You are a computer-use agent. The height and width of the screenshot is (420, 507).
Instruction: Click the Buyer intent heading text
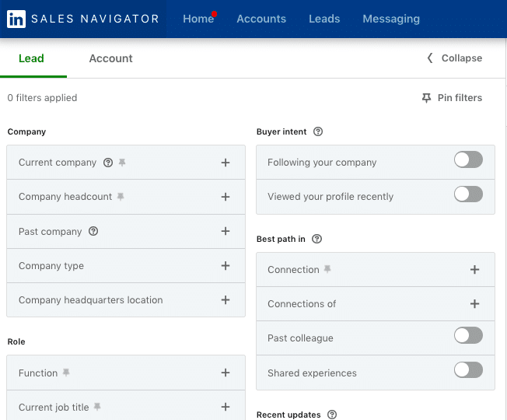pyautogui.click(x=281, y=132)
